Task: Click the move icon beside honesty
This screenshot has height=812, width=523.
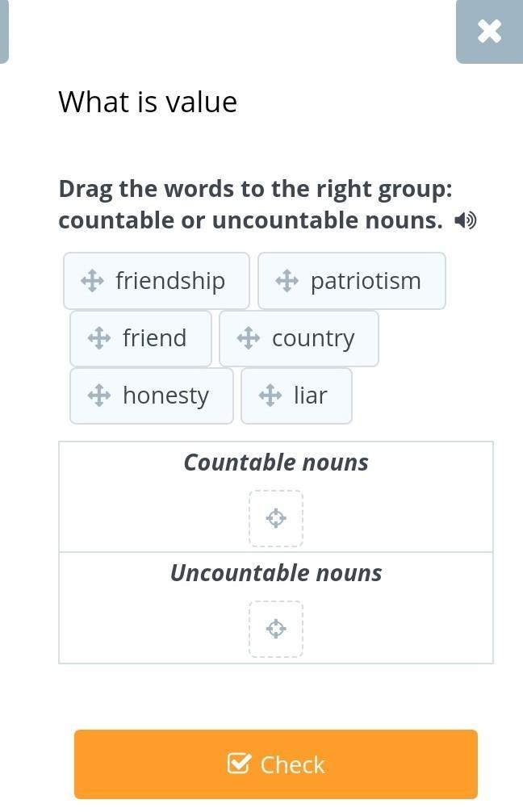Action: pyautogui.click(x=98, y=396)
